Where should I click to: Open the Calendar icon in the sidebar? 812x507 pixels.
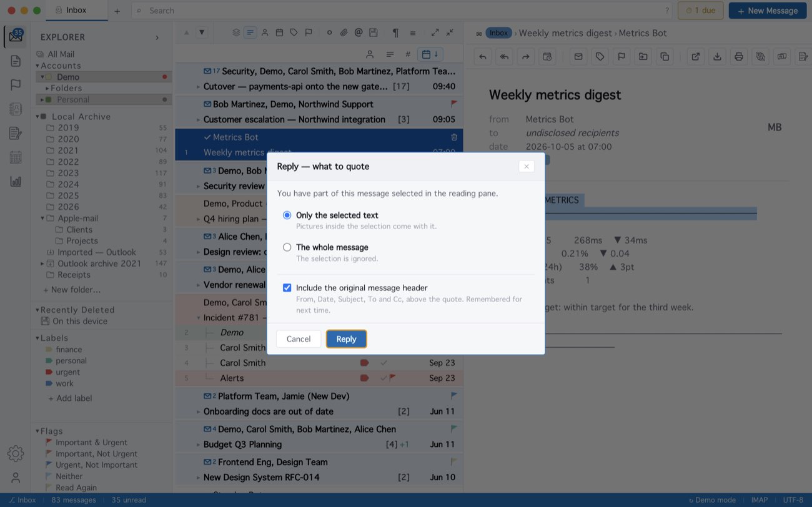16,157
